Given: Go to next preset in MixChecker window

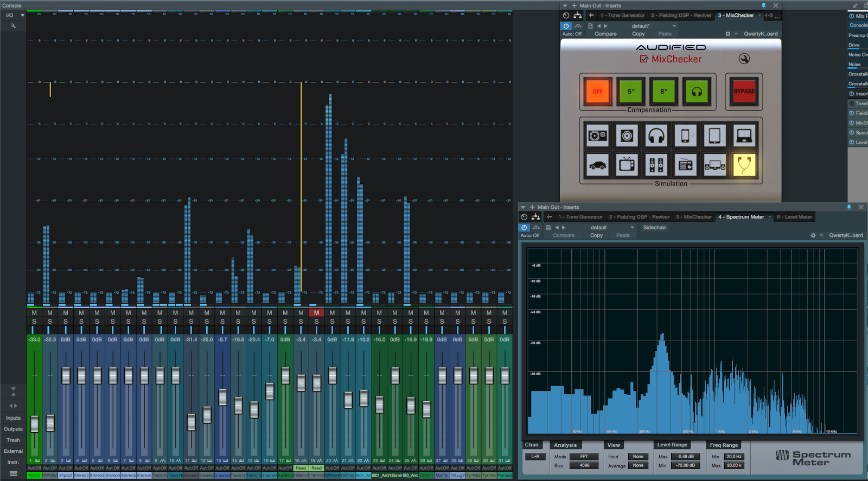Looking at the screenshot, I should click(606, 26).
